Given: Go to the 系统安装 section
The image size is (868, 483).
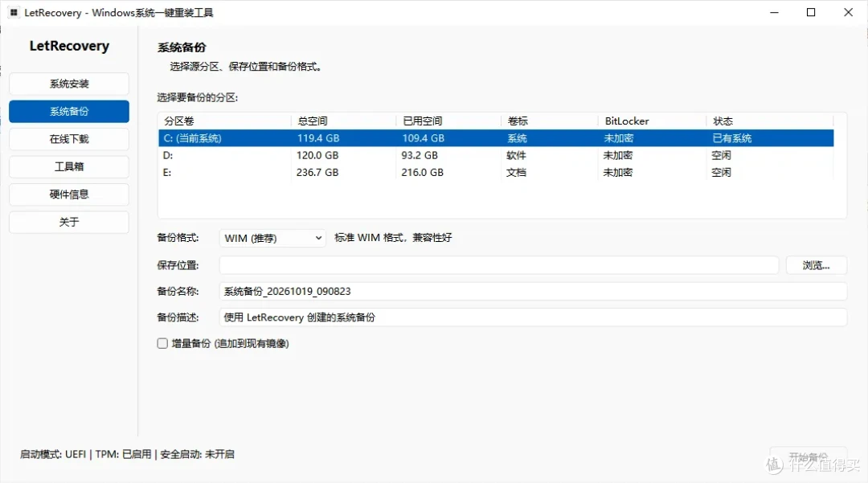Looking at the screenshot, I should 69,84.
